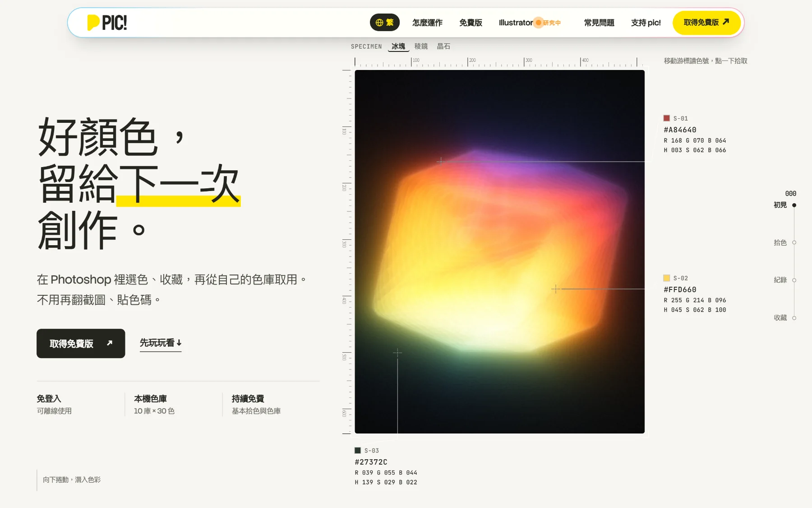Jump to the 收藏 section dot
The image size is (812, 508).
pyautogui.click(x=794, y=318)
